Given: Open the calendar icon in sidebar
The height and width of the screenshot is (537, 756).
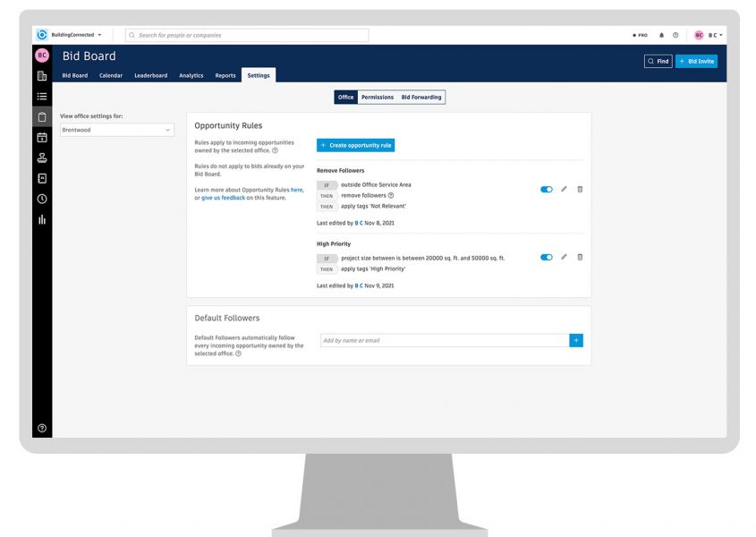Looking at the screenshot, I should pos(41,137).
